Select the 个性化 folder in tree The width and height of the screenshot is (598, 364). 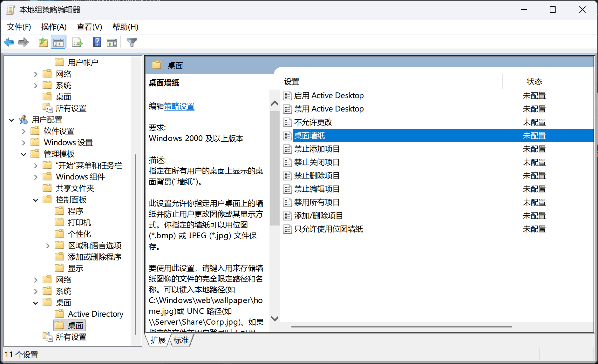tap(79, 234)
